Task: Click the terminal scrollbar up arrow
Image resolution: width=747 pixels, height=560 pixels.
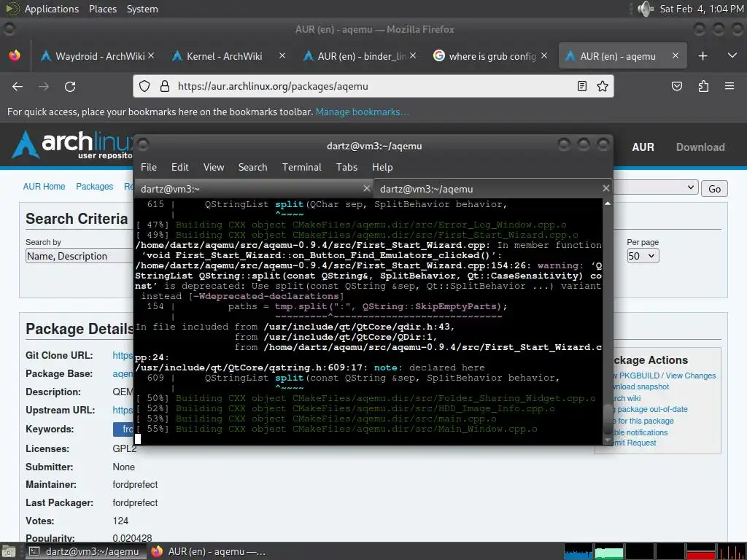Action: click(x=608, y=203)
